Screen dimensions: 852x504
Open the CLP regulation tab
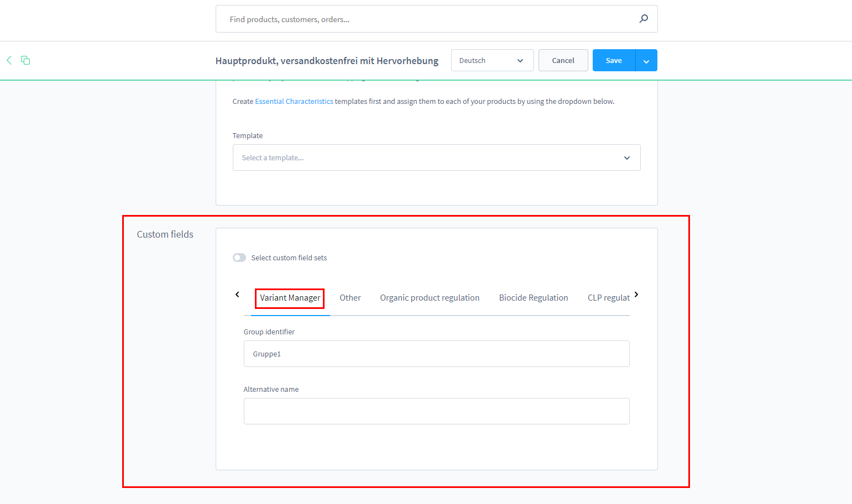(x=608, y=298)
